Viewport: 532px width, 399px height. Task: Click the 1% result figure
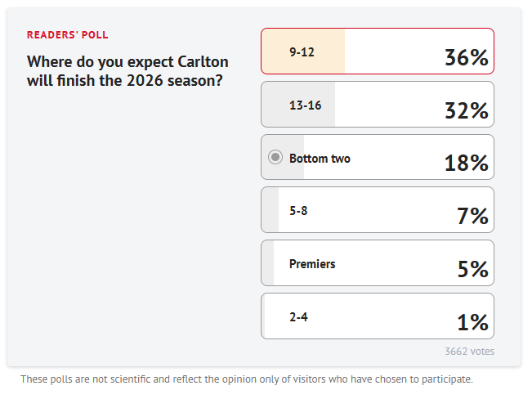[x=472, y=322]
